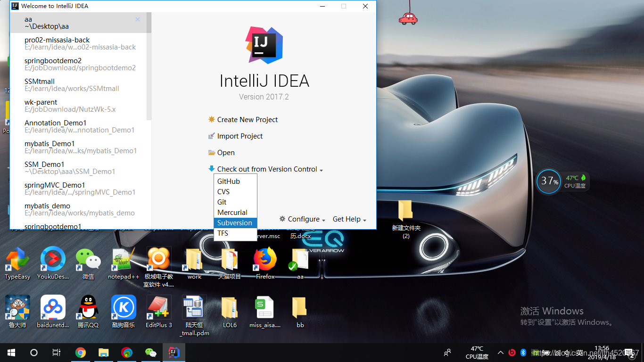Click the Windows Start button

pyautogui.click(x=11, y=353)
